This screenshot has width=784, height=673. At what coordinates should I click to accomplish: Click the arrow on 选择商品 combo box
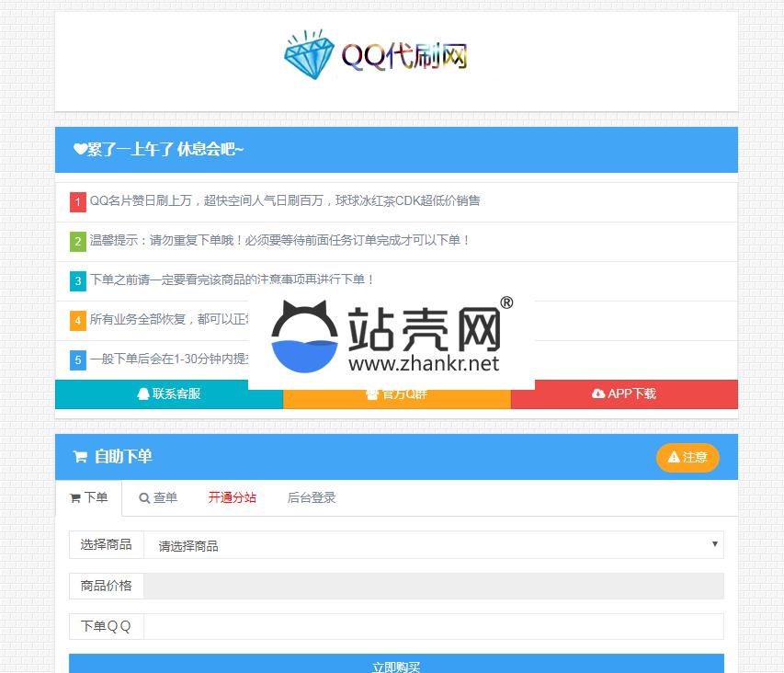click(714, 544)
